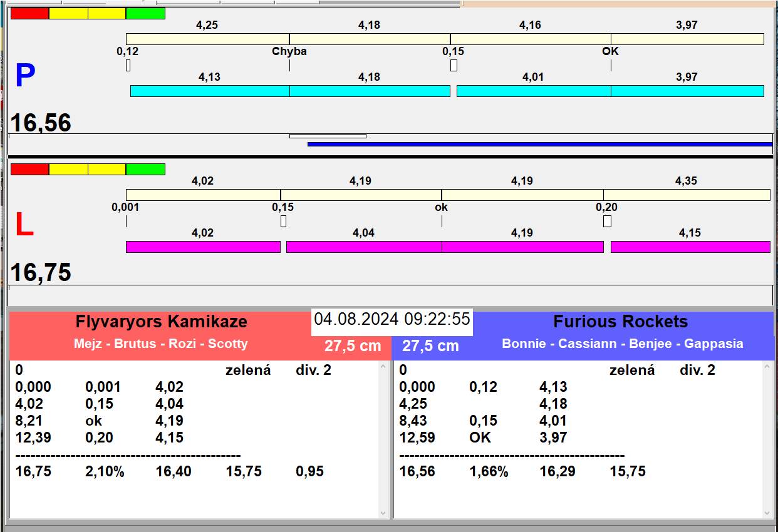The height and width of the screenshot is (532, 778).
Task: Select the magenta 4,15 run bar in lane L
Action: pyautogui.click(x=690, y=247)
